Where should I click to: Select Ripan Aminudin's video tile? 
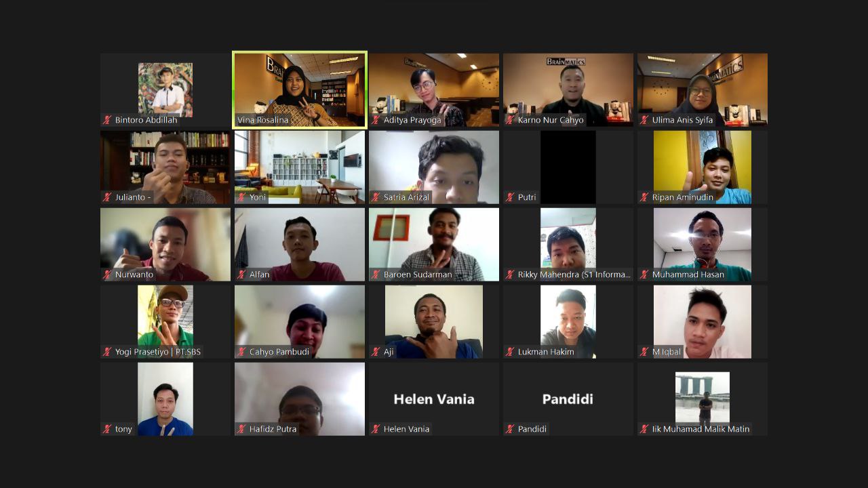[703, 167]
